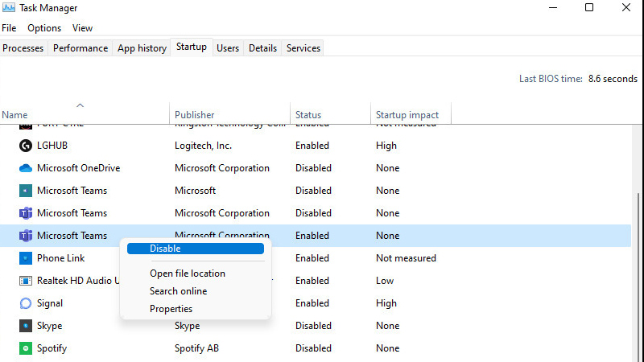The width and height of the screenshot is (644, 362).
Task: Close the Task Manager window
Action: 626,8
